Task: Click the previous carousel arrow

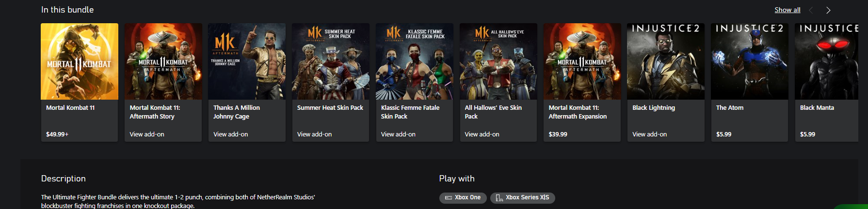Action: (x=811, y=10)
